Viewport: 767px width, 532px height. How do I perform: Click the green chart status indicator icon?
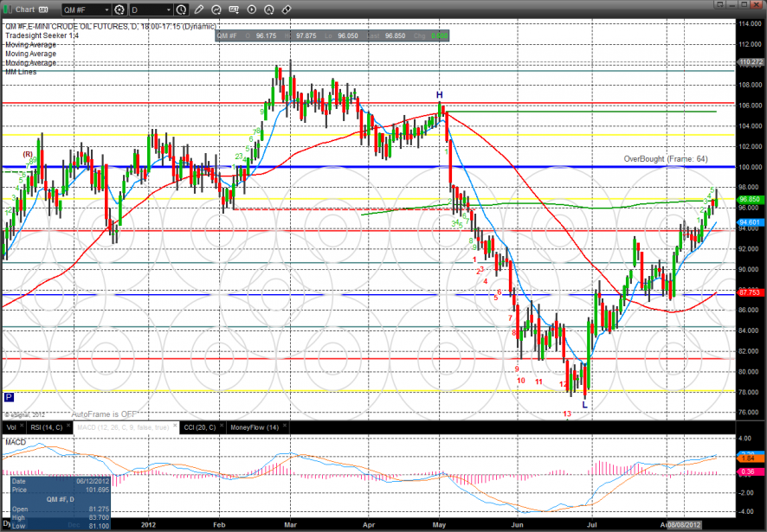coord(8,10)
